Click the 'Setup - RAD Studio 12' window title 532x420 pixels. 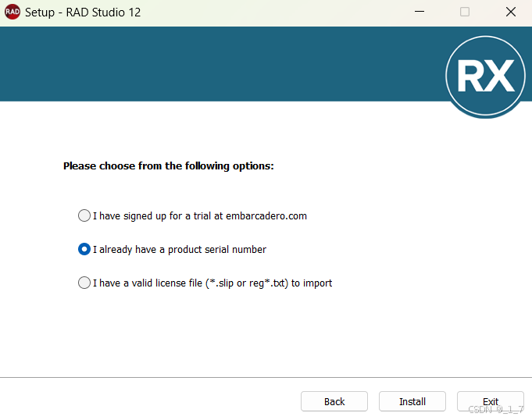tap(83, 12)
